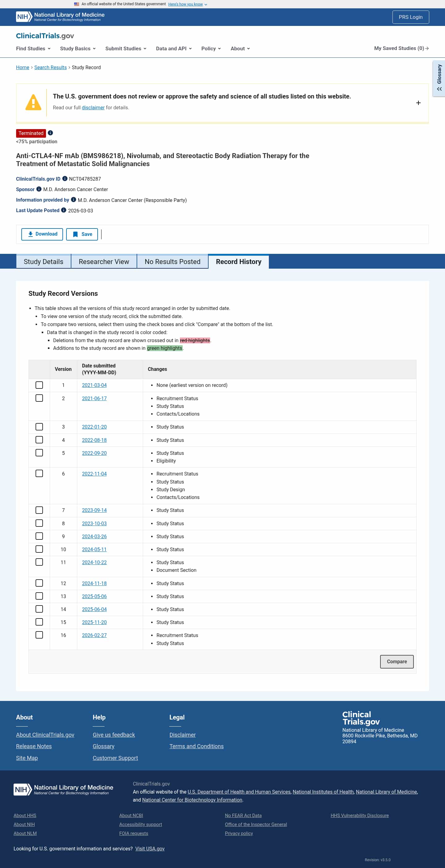Open the Submit Studies dropdown menu
The height and width of the screenshot is (868, 445).
(126, 48)
